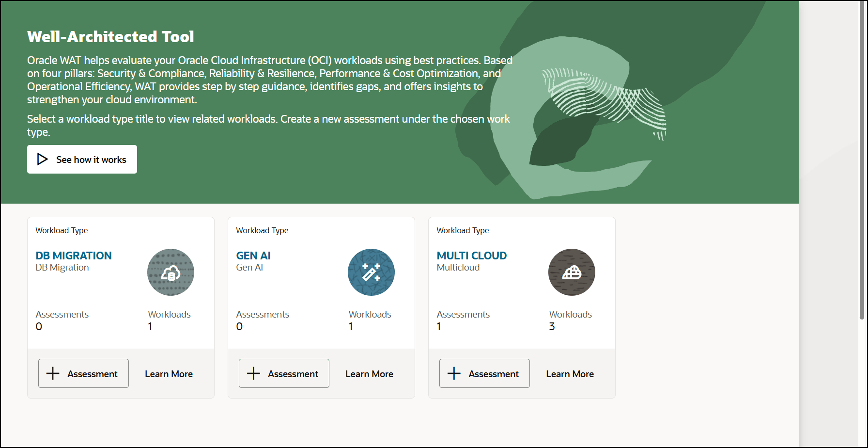Click the Workloads count 3 on Multi Cloud card

coord(552,326)
